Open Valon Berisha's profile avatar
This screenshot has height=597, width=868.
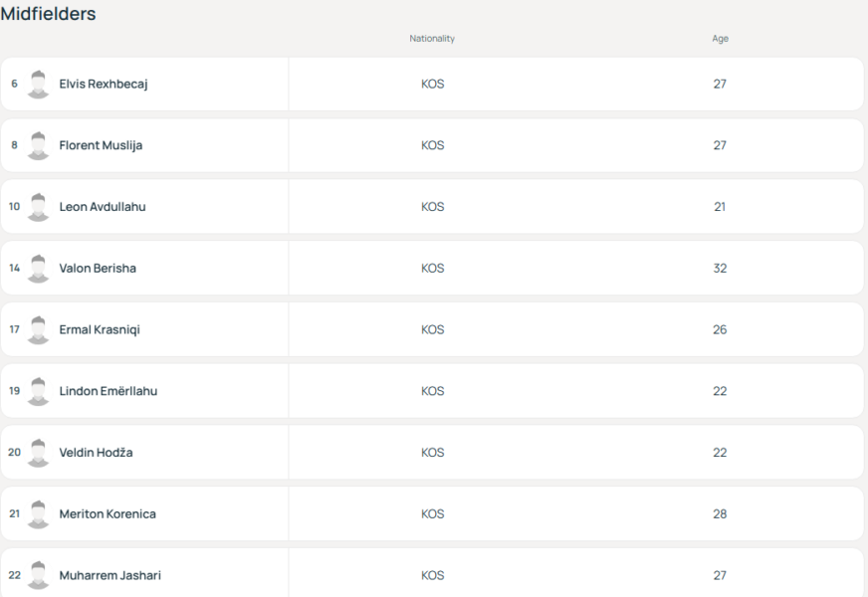pyautogui.click(x=38, y=269)
